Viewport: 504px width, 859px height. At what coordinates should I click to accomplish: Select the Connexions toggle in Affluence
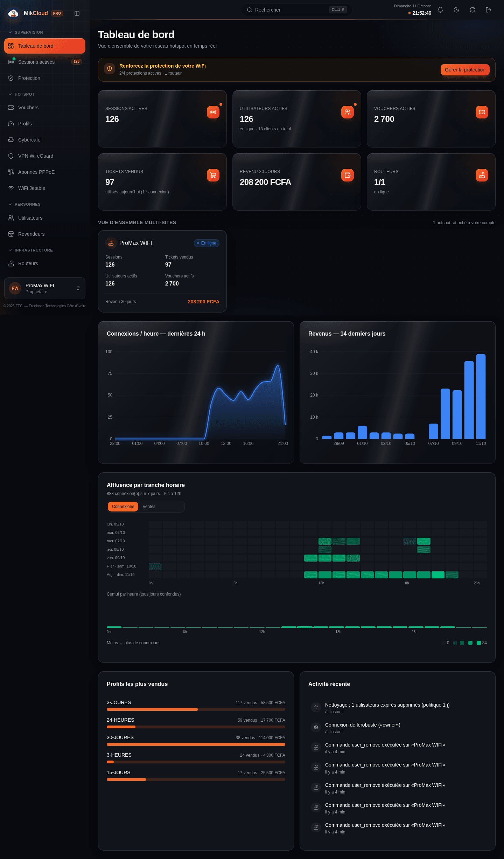tap(123, 507)
